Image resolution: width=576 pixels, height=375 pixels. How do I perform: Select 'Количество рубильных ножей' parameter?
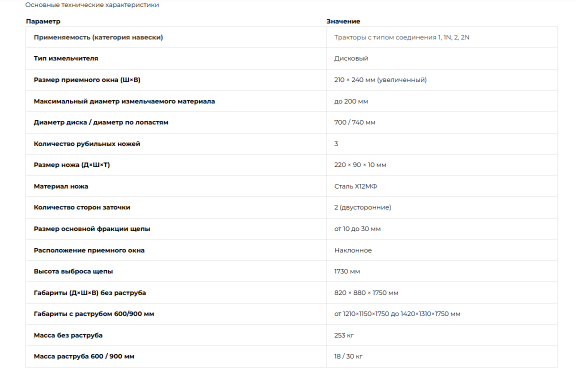[x=87, y=144]
